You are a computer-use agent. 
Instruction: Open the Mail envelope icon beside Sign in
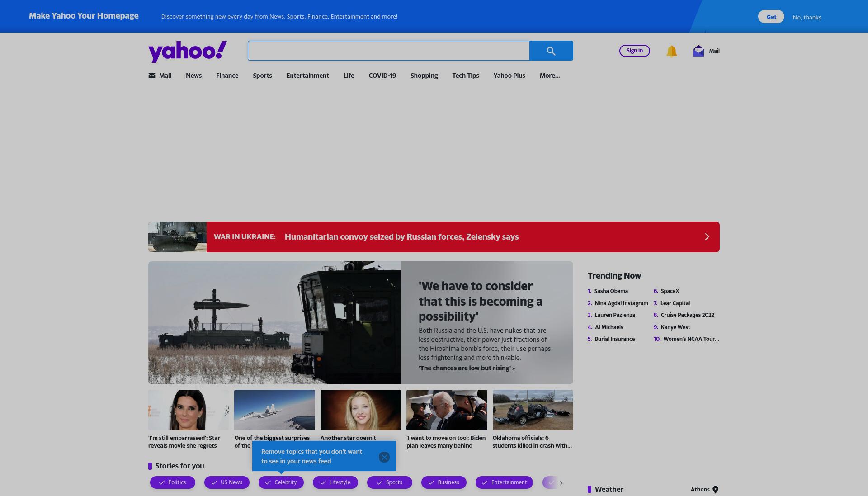pos(698,51)
